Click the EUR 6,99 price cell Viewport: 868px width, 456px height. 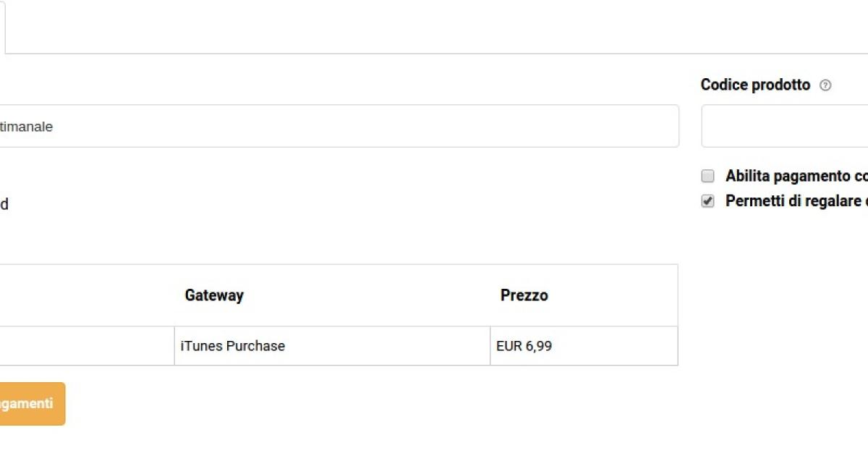pos(524,346)
